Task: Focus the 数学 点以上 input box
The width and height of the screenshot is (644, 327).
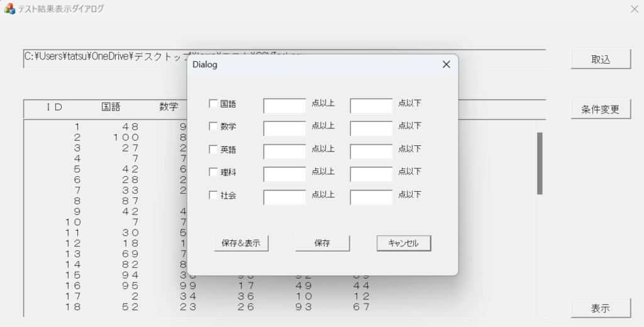Action: [284, 128]
